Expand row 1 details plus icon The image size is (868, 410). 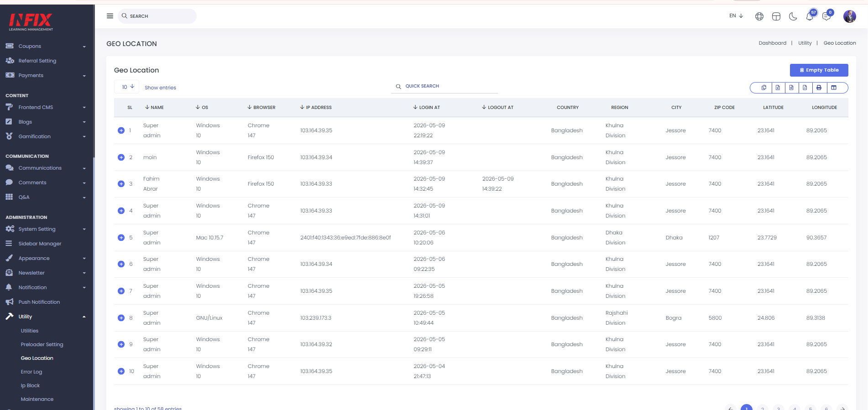[x=121, y=130]
